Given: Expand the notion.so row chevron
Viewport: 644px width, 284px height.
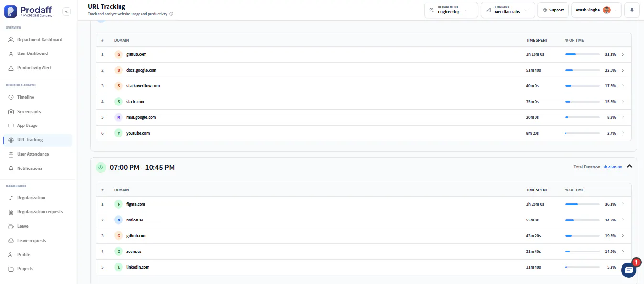Looking at the screenshot, I should (623, 220).
